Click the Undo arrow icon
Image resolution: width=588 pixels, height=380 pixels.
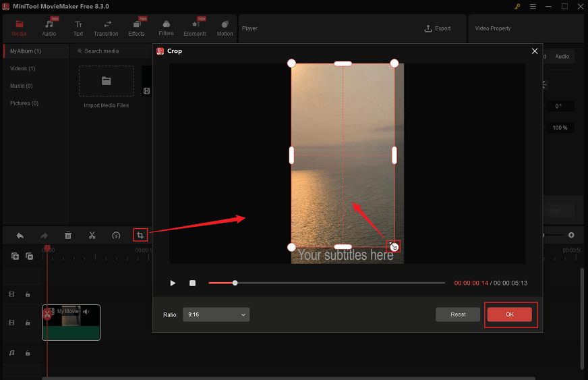(x=20, y=235)
